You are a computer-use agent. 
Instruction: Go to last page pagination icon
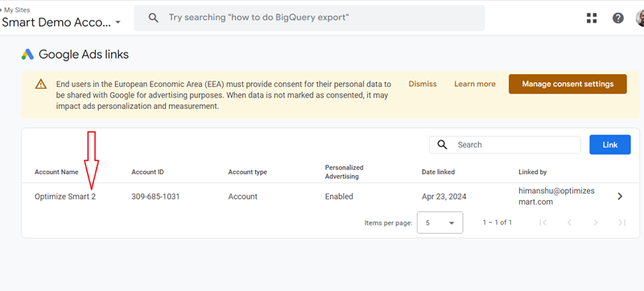(x=621, y=222)
